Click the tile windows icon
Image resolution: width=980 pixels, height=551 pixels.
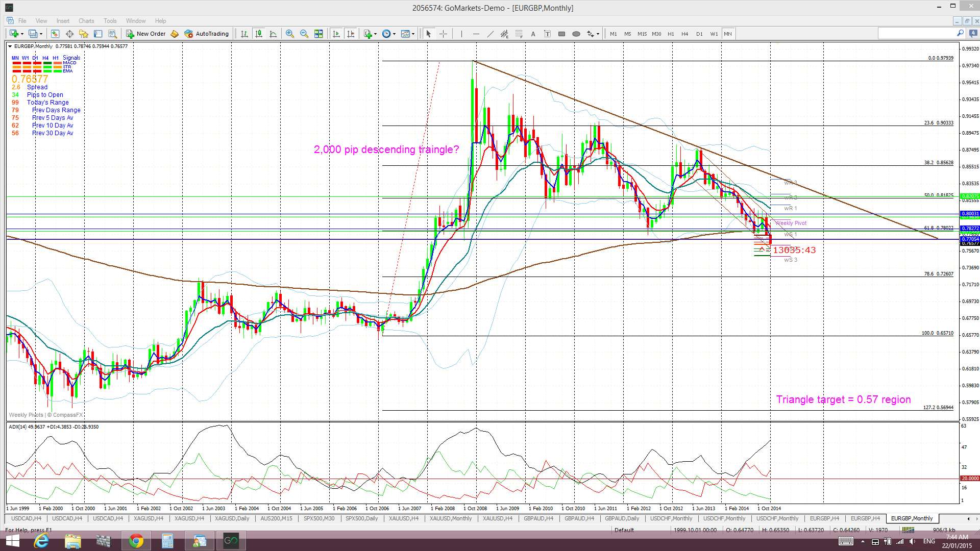[318, 34]
